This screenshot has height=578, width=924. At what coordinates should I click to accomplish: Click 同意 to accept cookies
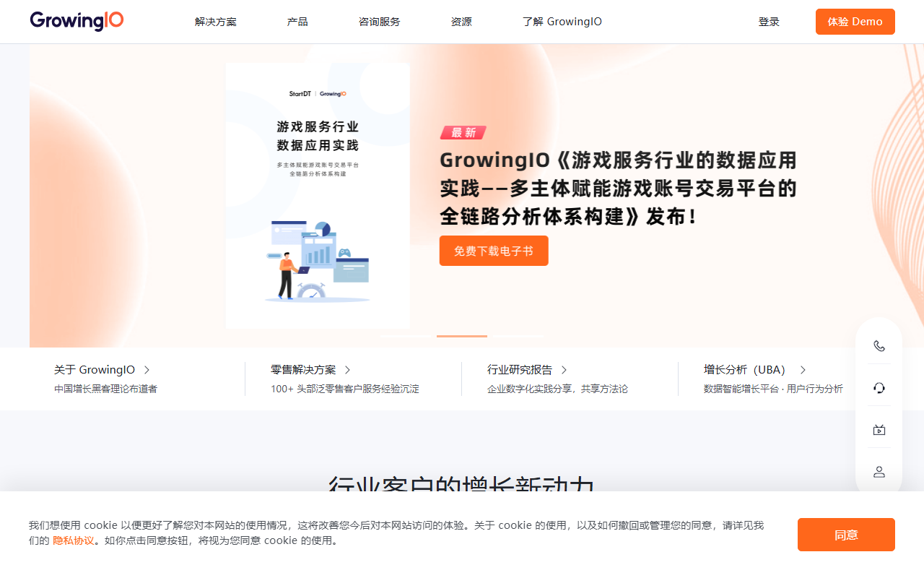point(846,535)
